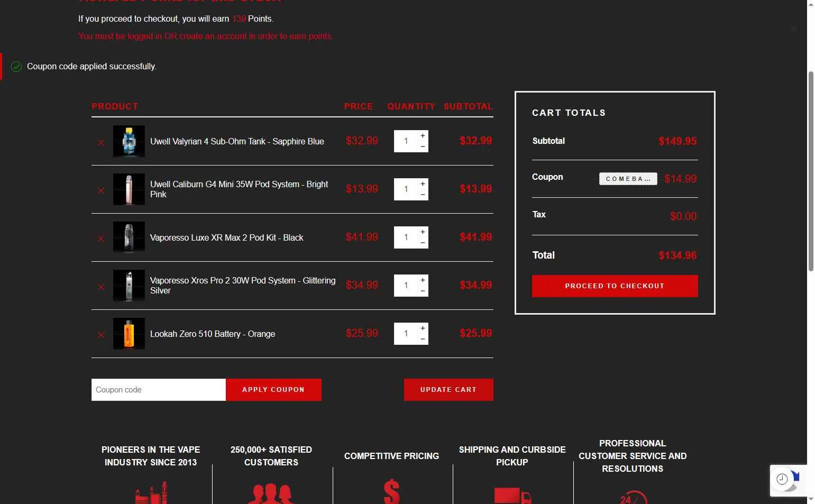Image resolution: width=815 pixels, height=504 pixels.
Task: Click the quantity field for Vaporesso Xros Pro 2
Action: tap(406, 286)
